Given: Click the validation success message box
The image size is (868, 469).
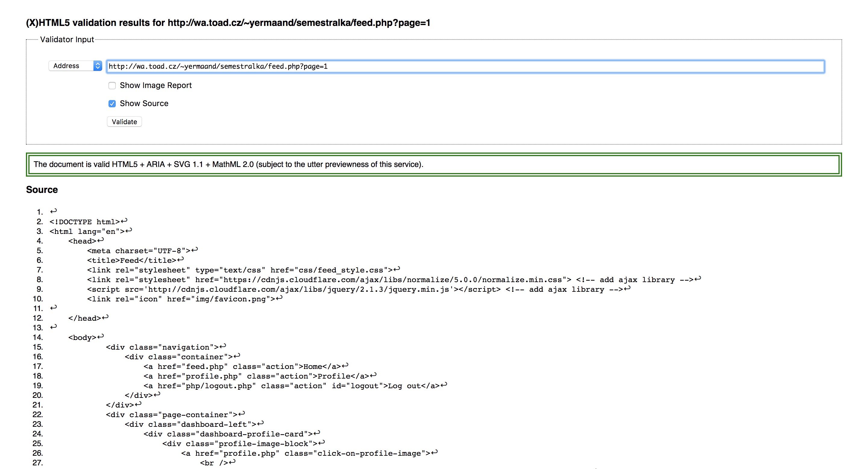Looking at the screenshot, I should 434,164.
